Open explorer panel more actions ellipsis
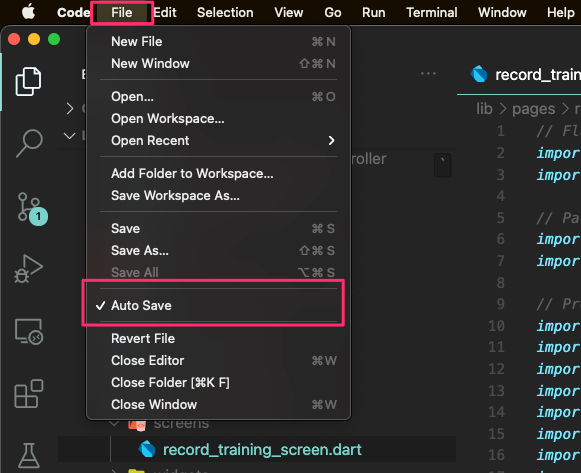This screenshot has width=581, height=473. coord(428,74)
